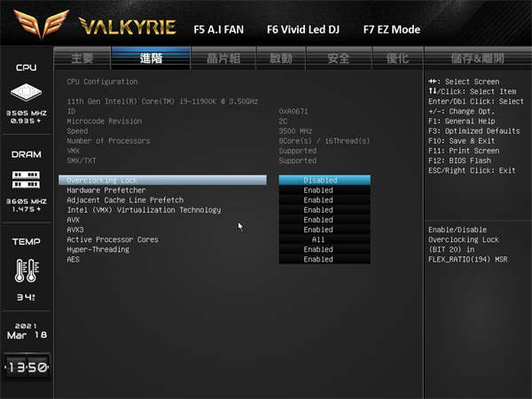Switch to the 晶片組 tab
Screen dimensions: 532x399
(x=223, y=59)
